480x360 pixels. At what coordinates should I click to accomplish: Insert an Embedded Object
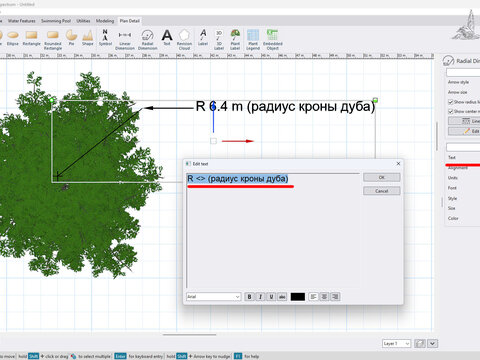(x=273, y=40)
